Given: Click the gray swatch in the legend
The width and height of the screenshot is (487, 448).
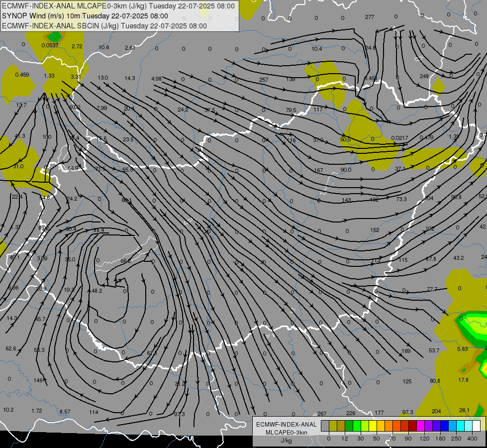Looking at the screenshot, I should [325, 426].
